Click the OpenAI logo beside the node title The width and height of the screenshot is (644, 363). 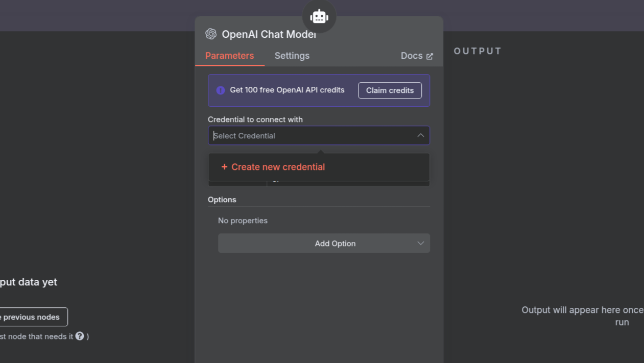click(x=211, y=34)
